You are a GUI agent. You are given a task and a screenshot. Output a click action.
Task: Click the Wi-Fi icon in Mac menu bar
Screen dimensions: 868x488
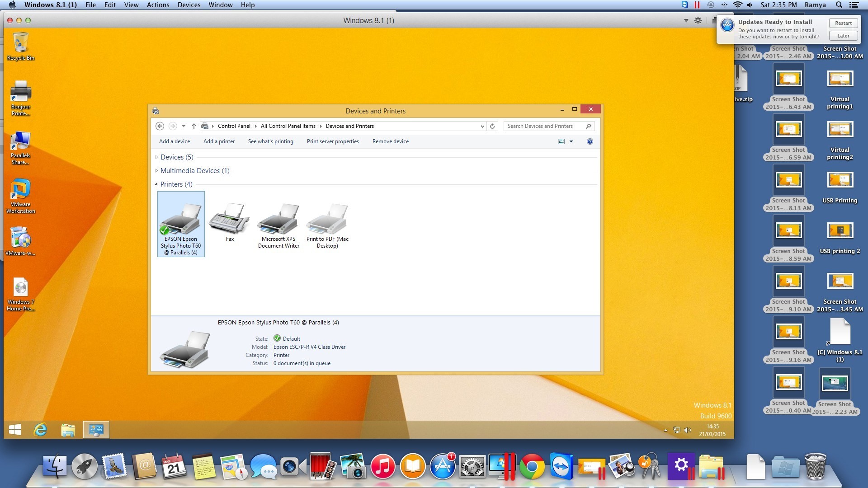737,5
